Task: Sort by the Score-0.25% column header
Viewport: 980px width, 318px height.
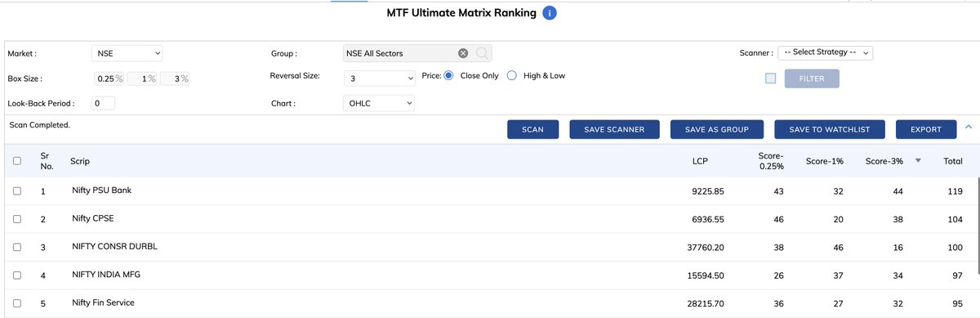Action: click(770, 161)
